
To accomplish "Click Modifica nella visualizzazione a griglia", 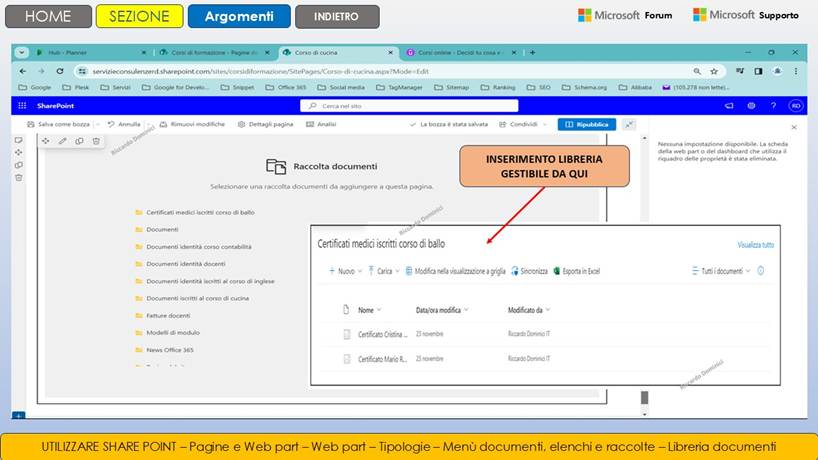I will (455, 271).
